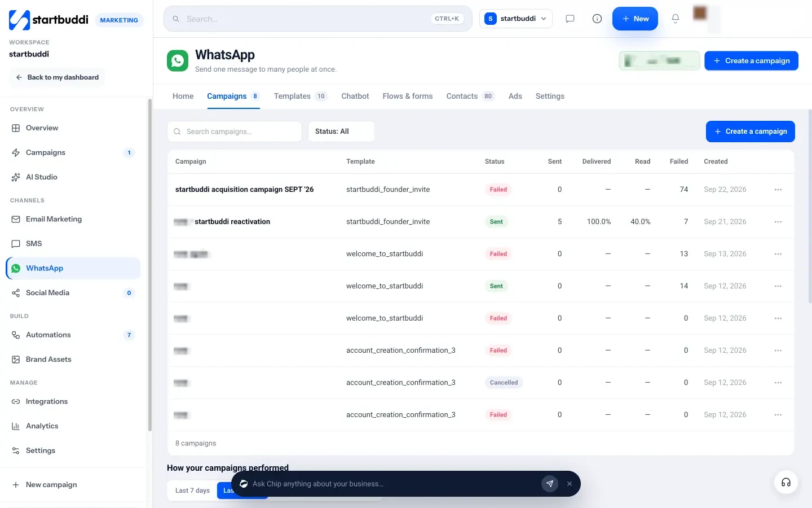Open Analytics in the sidebar
812x508 pixels.
[x=73, y=426]
